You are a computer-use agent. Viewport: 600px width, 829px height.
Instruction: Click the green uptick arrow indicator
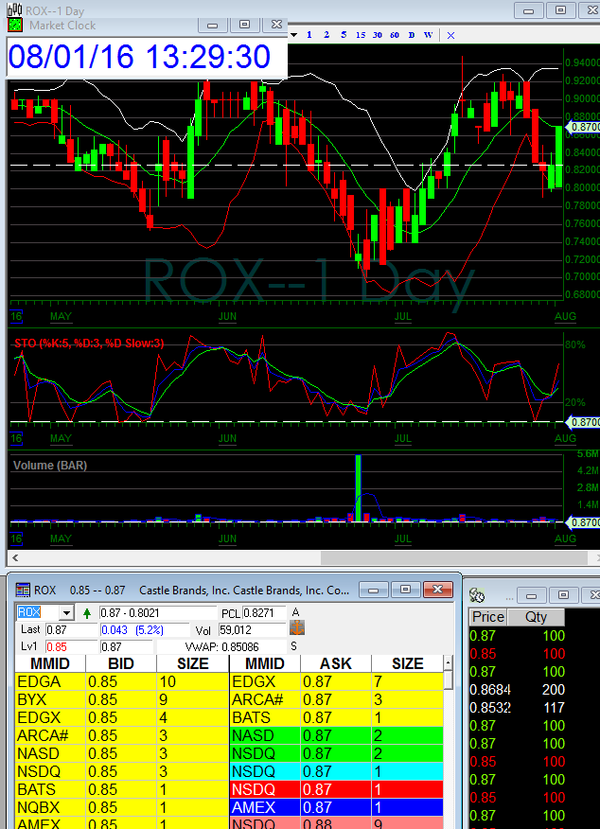87,612
